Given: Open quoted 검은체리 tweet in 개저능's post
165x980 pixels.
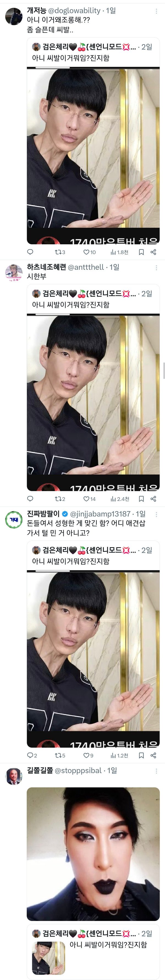Looking at the screenshot, I should coord(93,141).
